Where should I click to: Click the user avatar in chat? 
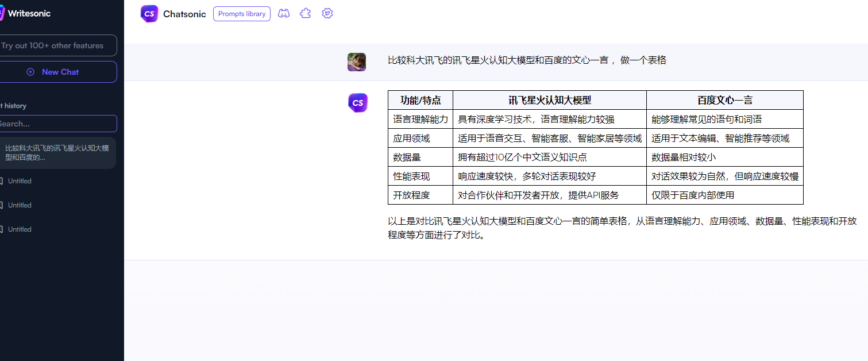click(357, 62)
